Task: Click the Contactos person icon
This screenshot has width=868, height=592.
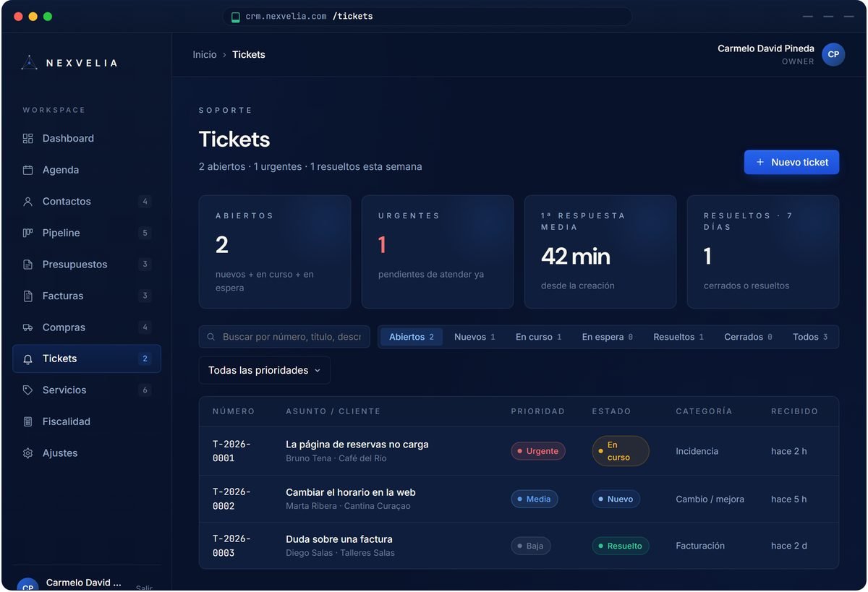Action: click(x=27, y=202)
